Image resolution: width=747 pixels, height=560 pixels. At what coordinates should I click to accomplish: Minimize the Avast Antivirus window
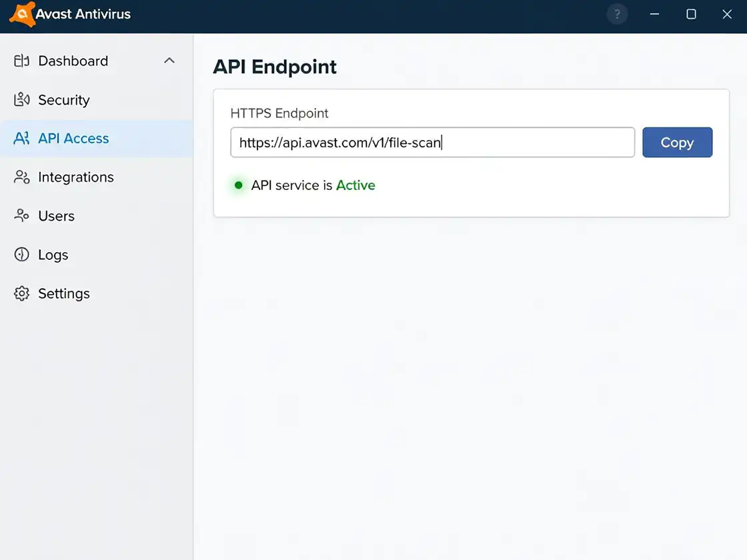pyautogui.click(x=654, y=14)
